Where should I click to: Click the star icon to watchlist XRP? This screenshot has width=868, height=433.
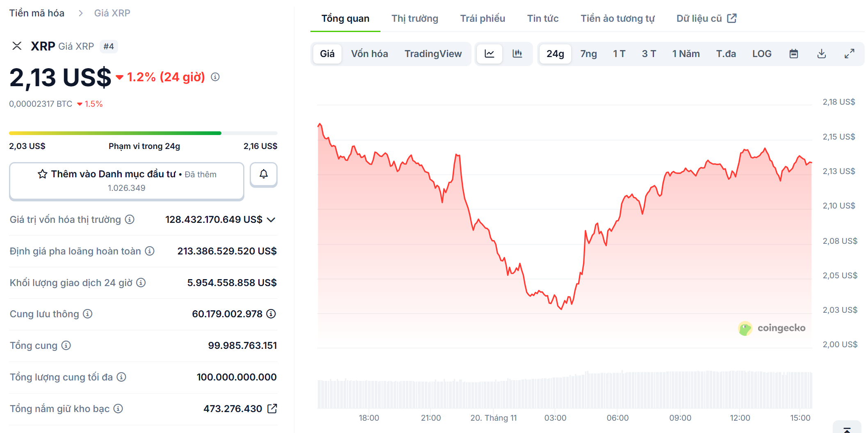(x=42, y=174)
